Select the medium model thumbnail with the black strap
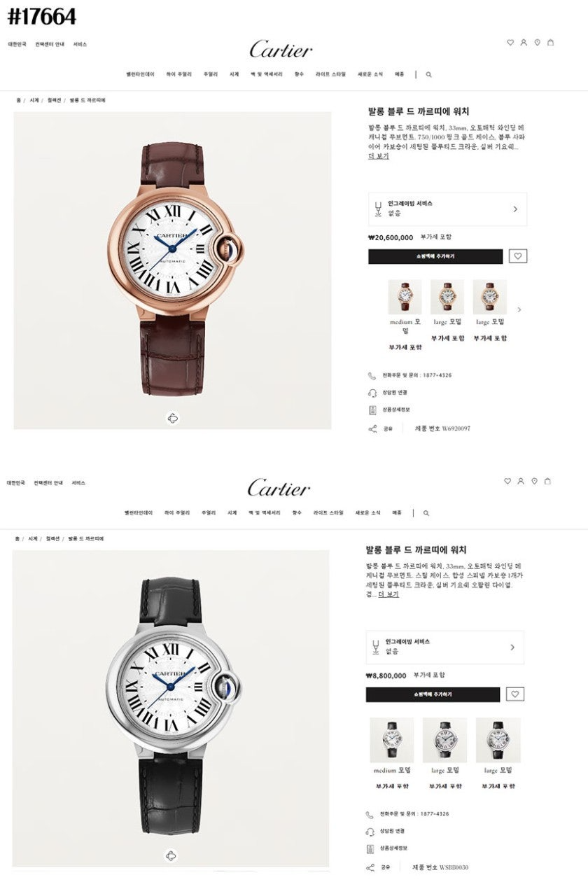This screenshot has width=588, height=896. (392, 740)
